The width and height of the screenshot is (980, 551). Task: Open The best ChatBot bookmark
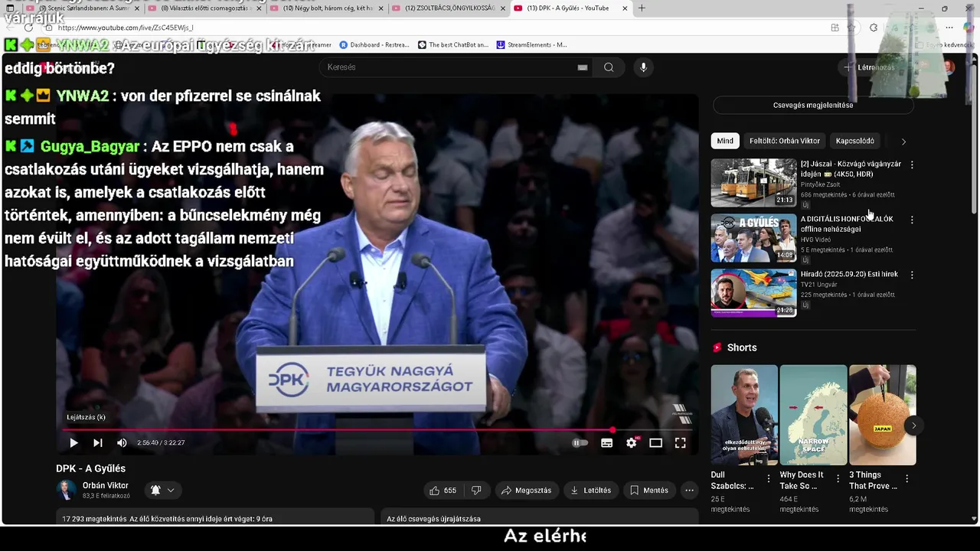(453, 44)
